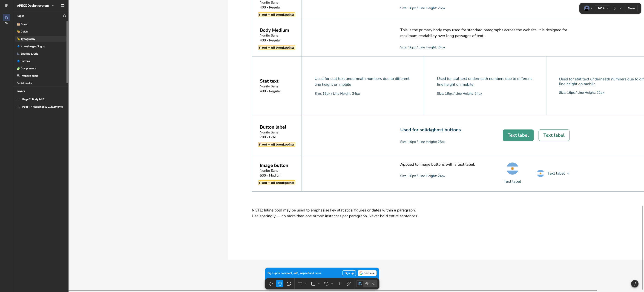
Task: Open the help question mark button
Action: (635, 284)
